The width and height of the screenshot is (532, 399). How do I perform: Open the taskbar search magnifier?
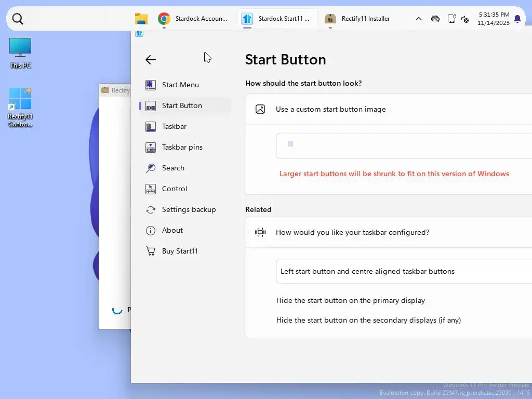click(18, 19)
